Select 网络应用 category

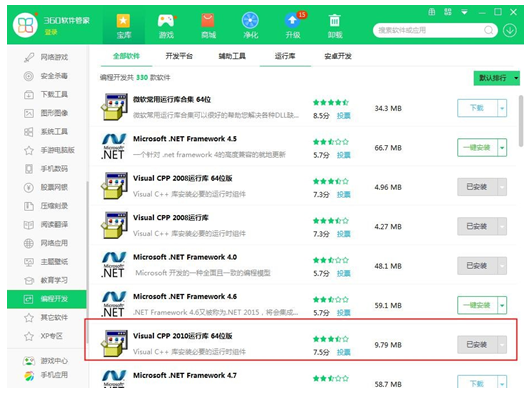pos(46,243)
